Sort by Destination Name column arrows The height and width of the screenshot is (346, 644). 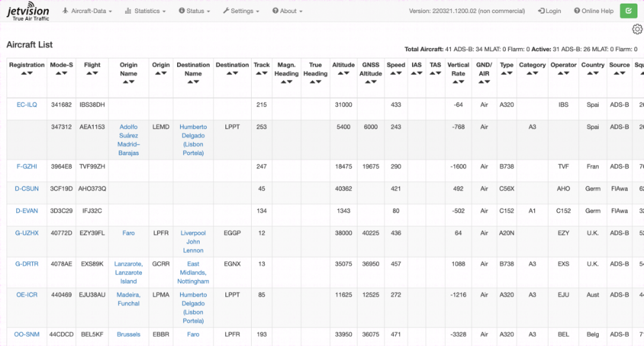(x=193, y=82)
